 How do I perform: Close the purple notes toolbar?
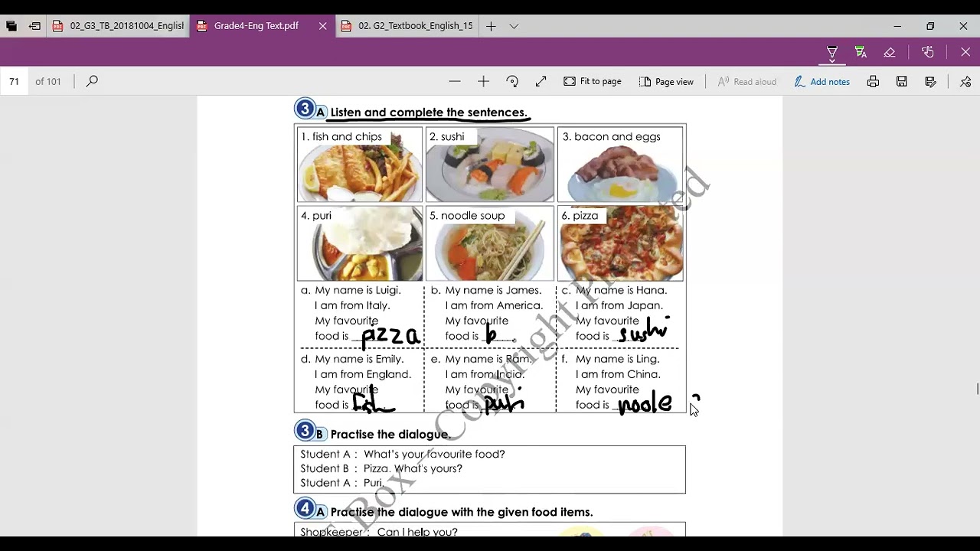965,53
